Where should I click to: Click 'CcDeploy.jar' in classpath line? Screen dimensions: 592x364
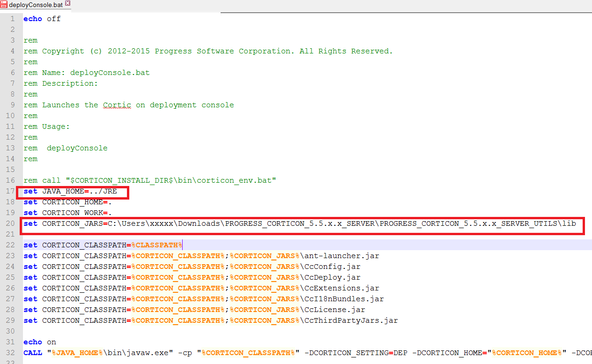[333, 277]
